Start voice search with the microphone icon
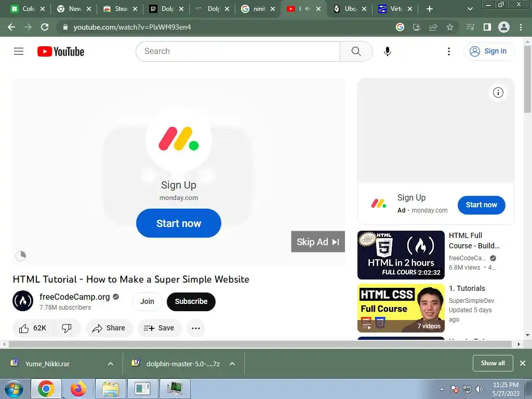 pyautogui.click(x=387, y=51)
